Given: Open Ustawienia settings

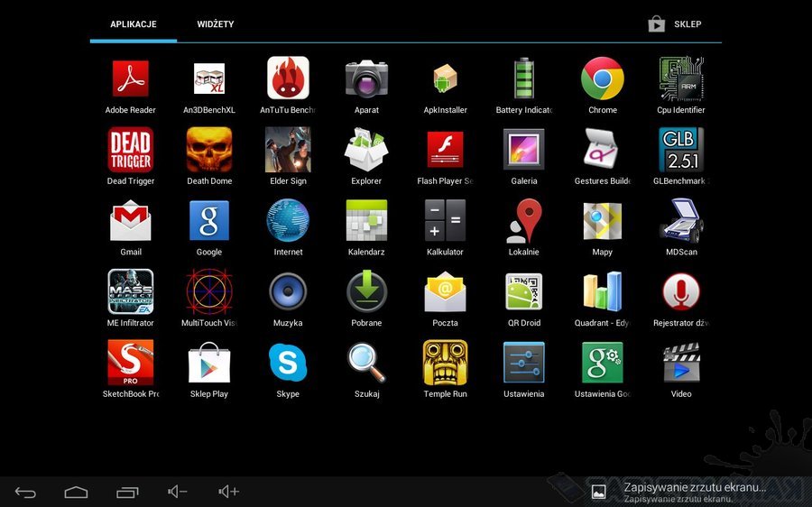Looking at the screenshot, I should coord(524,363).
